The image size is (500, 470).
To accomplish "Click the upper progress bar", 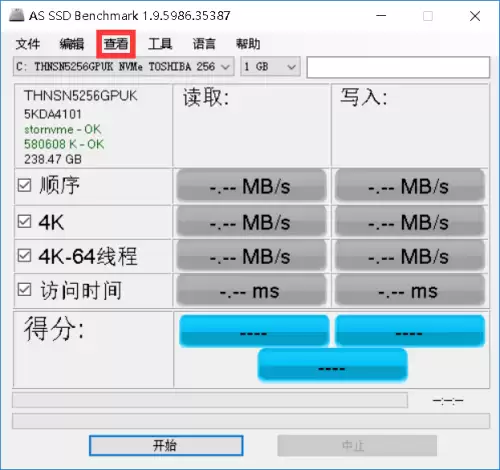I will [x=210, y=400].
